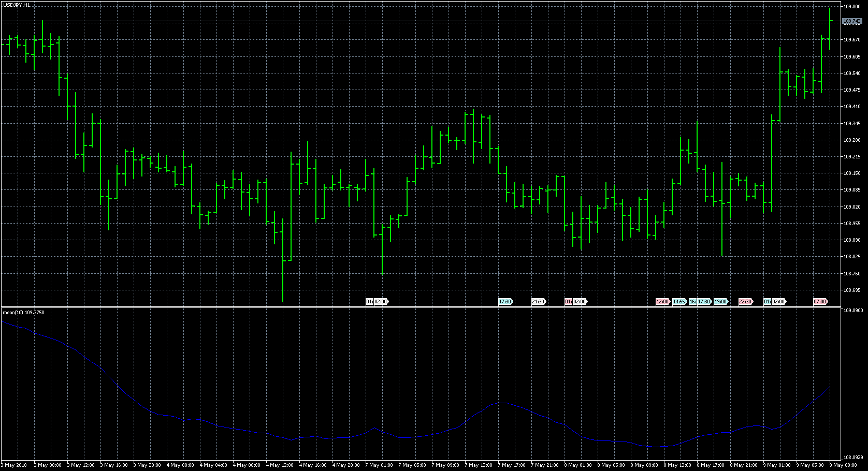Select the cyan 14:55 event marker
868x471 pixels.
[x=679, y=302]
